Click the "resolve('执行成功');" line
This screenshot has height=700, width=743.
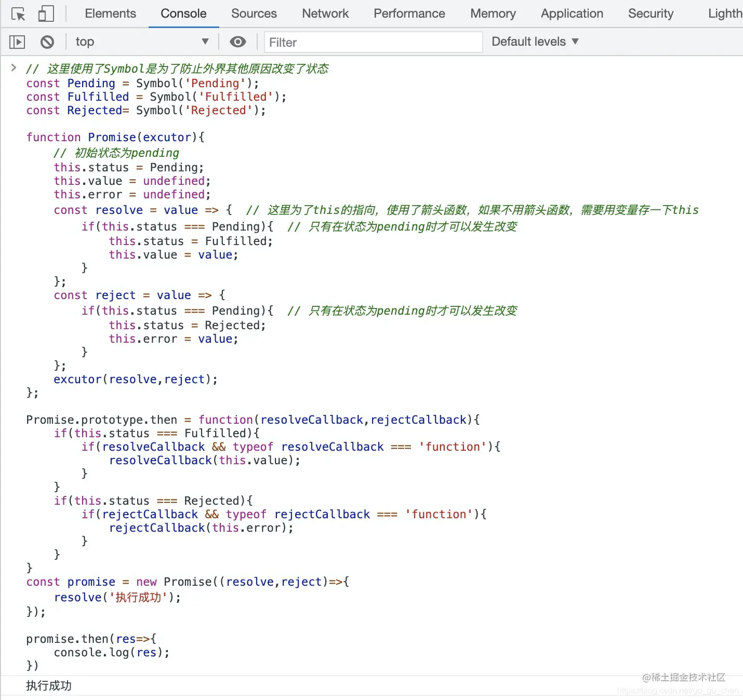(117, 597)
